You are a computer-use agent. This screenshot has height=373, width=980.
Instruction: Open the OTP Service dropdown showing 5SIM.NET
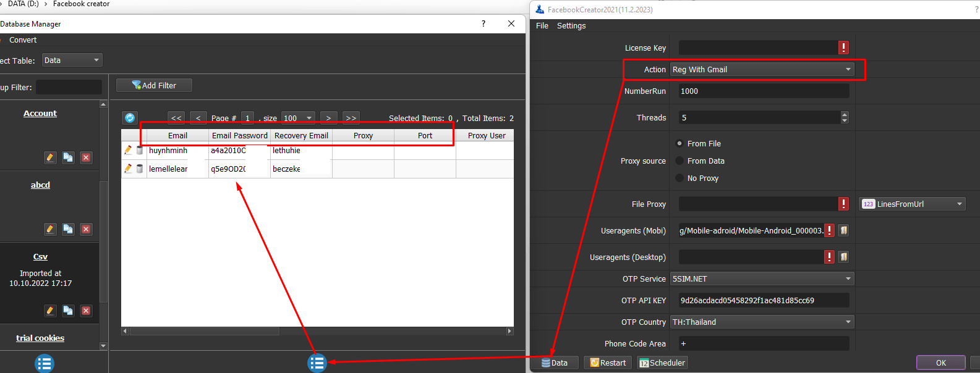pos(762,279)
